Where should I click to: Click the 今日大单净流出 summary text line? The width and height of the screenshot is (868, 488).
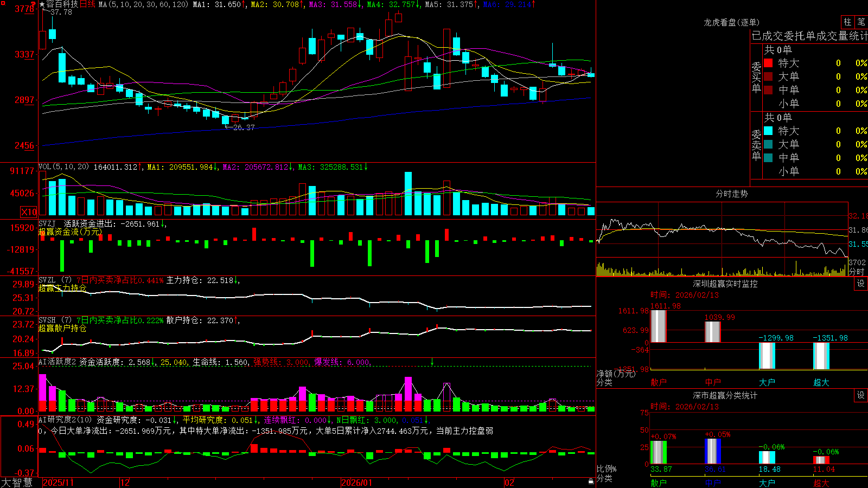[266, 431]
